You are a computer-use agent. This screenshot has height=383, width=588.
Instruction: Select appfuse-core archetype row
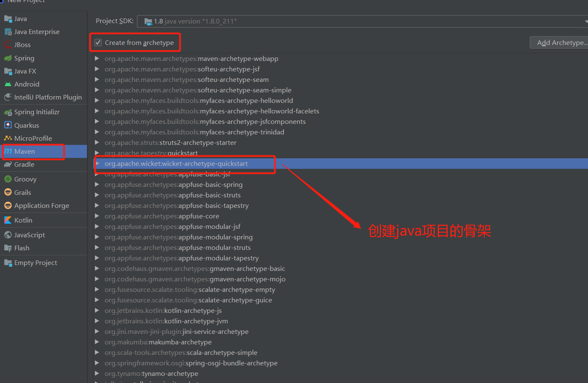341,216
